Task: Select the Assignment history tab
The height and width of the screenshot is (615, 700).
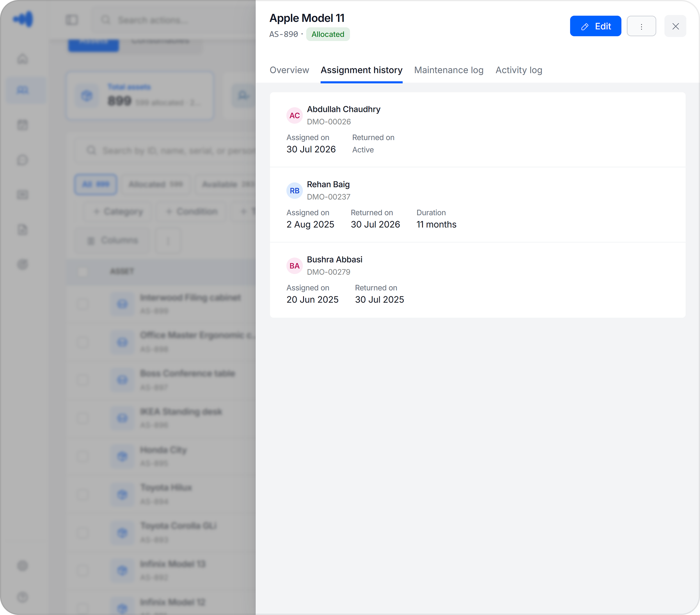Action: click(x=361, y=70)
